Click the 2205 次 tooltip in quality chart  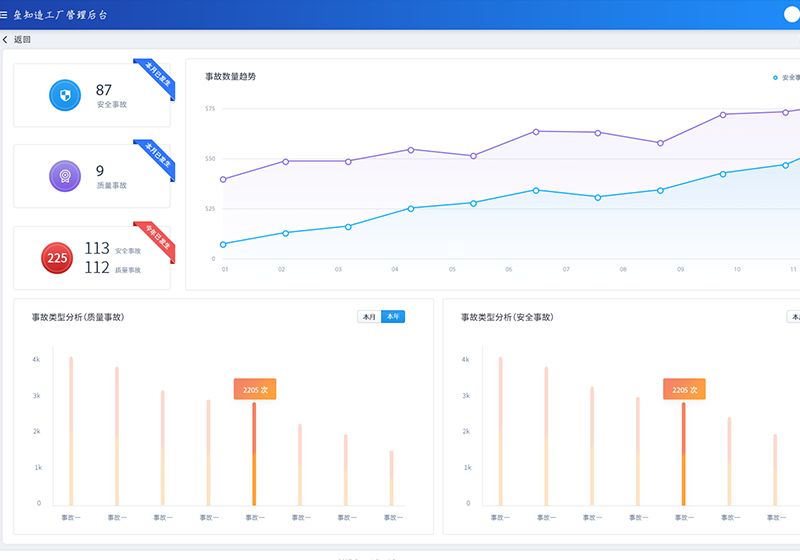[x=254, y=389]
